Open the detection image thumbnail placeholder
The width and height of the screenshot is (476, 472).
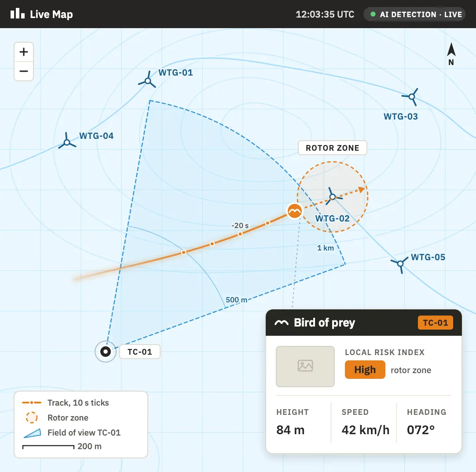305,367
